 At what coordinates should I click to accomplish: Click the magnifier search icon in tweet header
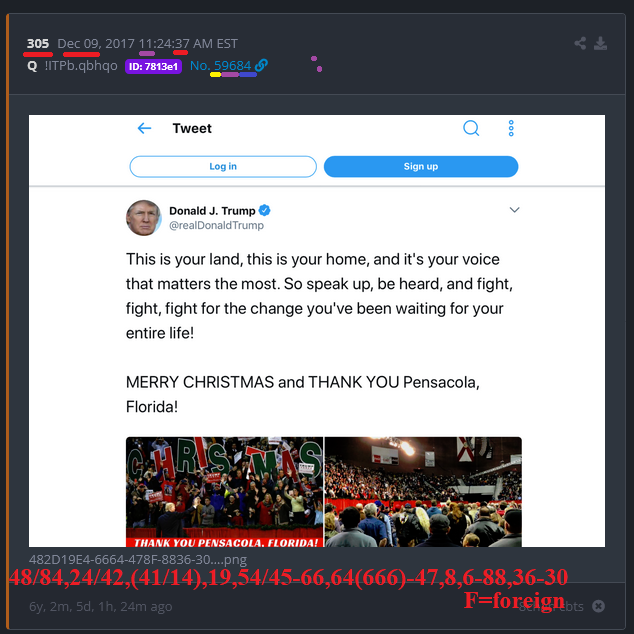(x=471, y=128)
